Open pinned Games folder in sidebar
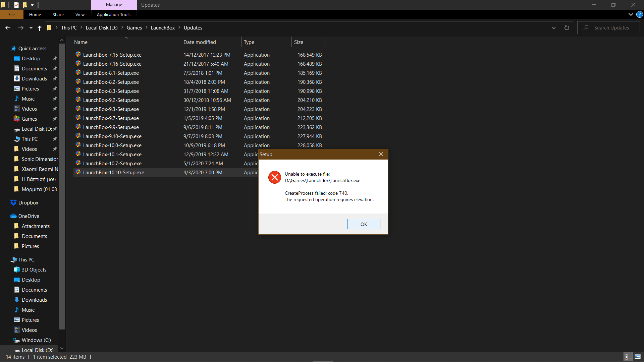The width and height of the screenshot is (644, 362). point(29,119)
